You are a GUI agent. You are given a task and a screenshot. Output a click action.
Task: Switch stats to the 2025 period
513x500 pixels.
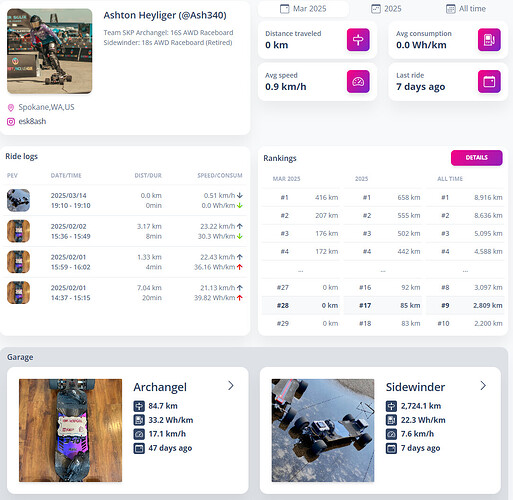386,9
